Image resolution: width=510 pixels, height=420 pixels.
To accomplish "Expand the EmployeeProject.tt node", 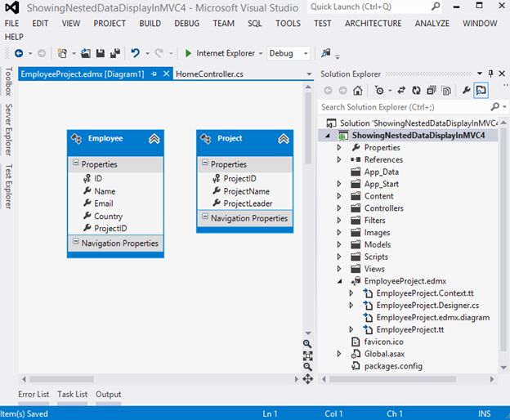I will coord(351,329).
